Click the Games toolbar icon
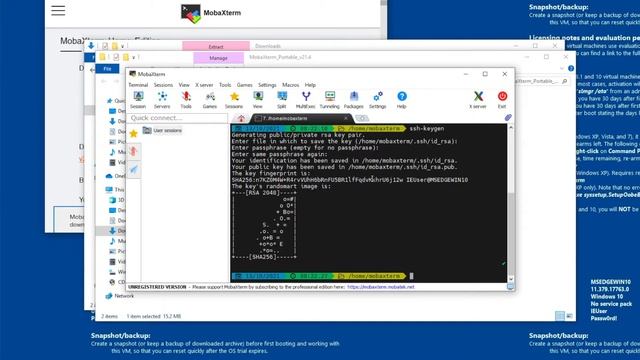The width and height of the screenshot is (640, 360). [210, 100]
